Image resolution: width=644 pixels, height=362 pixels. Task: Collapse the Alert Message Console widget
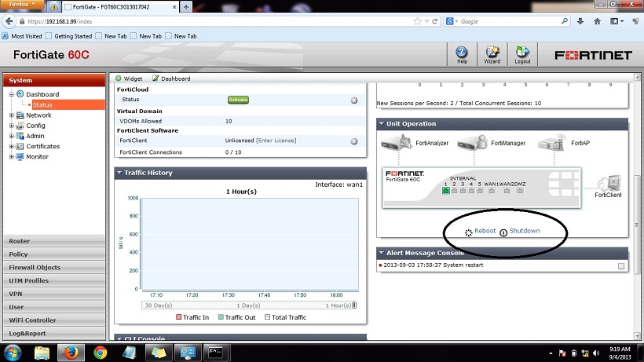tap(382, 253)
